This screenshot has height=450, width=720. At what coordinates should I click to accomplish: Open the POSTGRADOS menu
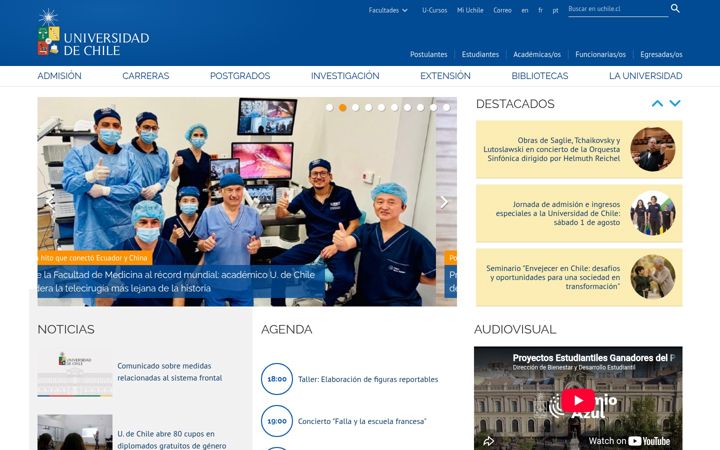click(240, 76)
